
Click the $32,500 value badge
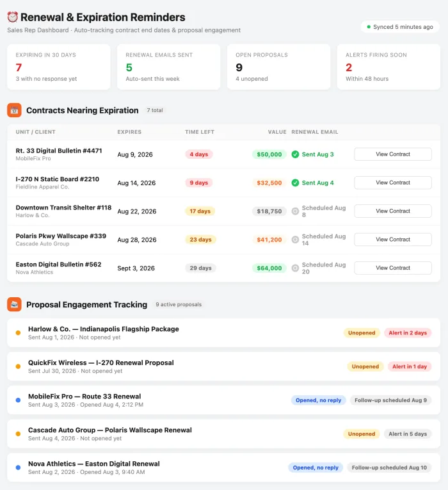[269, 183]
